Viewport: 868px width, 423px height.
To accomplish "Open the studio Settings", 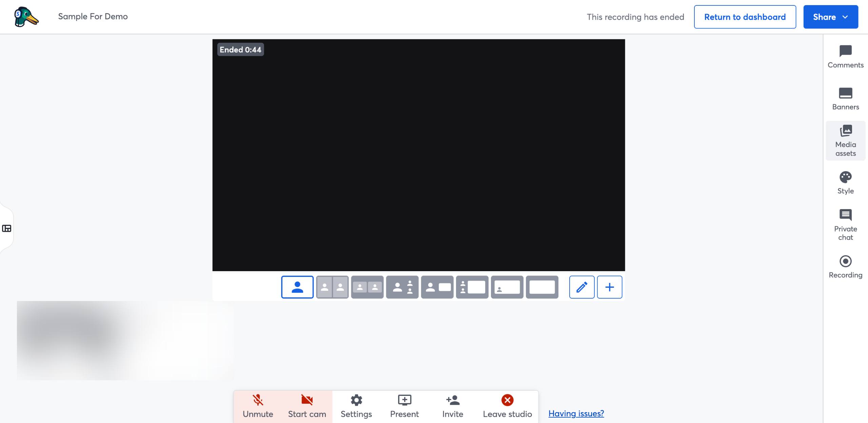I will tap(356, 406).
